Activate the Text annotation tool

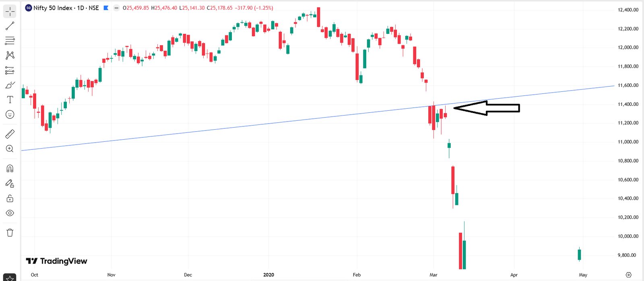point(10,99)
